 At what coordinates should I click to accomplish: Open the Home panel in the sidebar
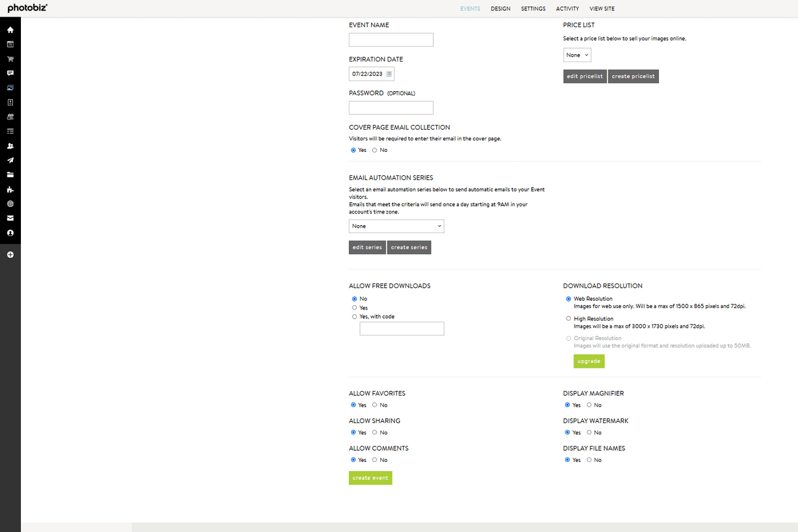10,29
